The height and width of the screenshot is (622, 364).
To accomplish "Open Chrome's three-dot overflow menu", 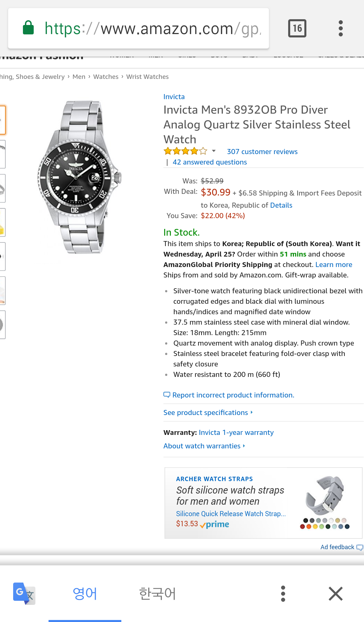I will point(340,28).
